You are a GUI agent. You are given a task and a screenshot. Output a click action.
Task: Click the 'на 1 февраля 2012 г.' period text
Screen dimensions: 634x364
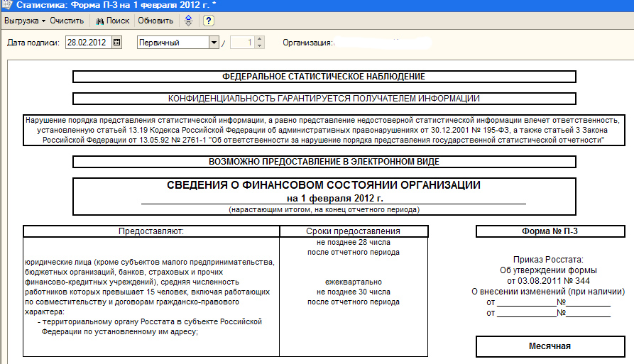pyautogui.click(x=335, y=199)
